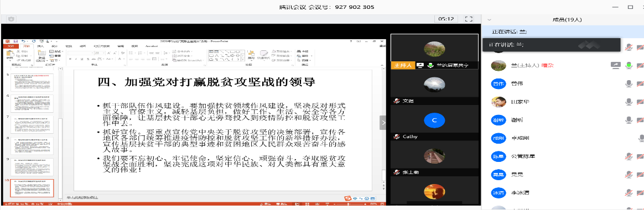
Task: Open the 文件 tab in shared PowerPoint
Action: (11, 46)
